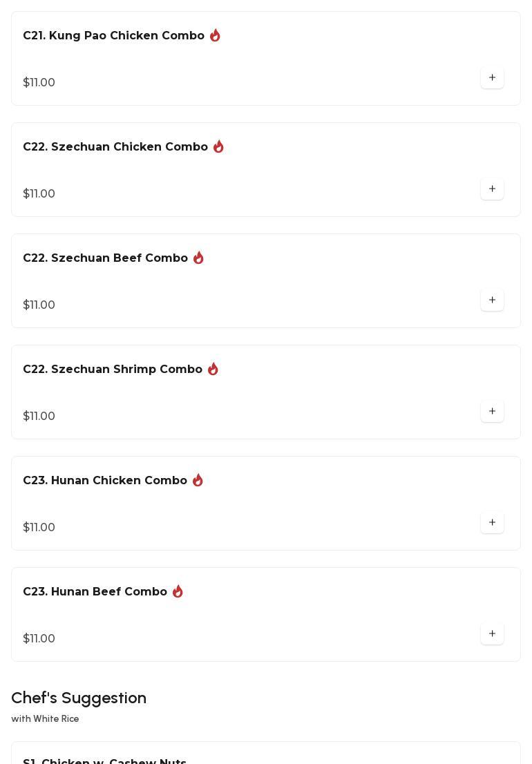Open C23. Hunan Chicken Combo item

point(105,481)
